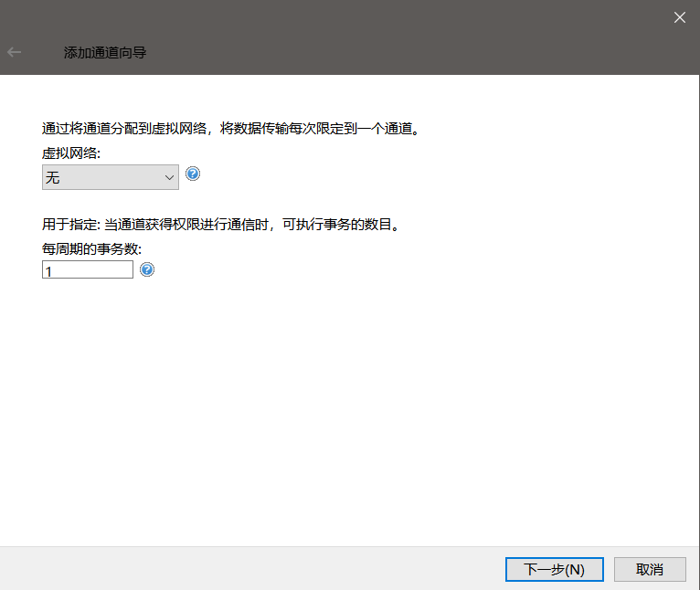Click the back arrow in wizard header
The height and width of the screenshot is (590, 700).
[15, 52]
